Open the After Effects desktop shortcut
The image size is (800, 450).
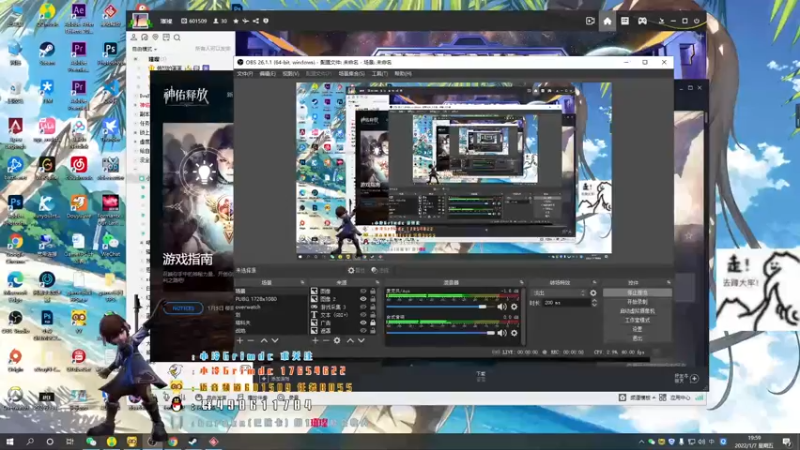point(79,17)
